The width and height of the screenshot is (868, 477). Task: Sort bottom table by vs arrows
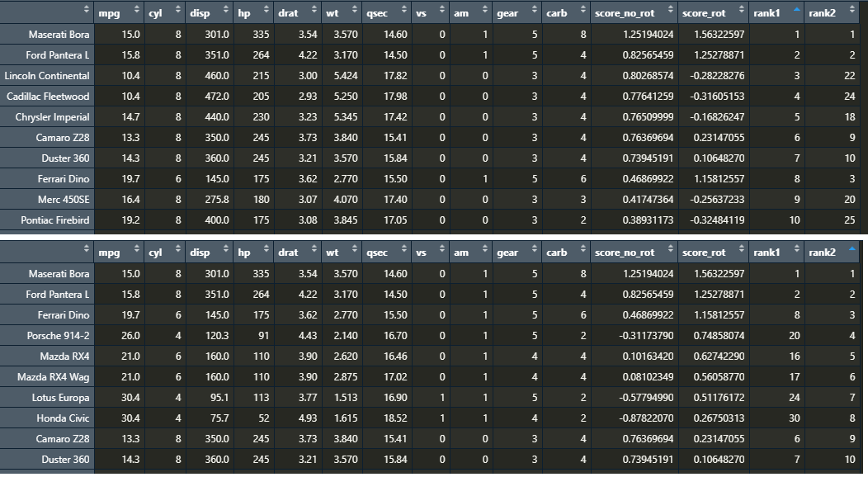click(441, 249)
